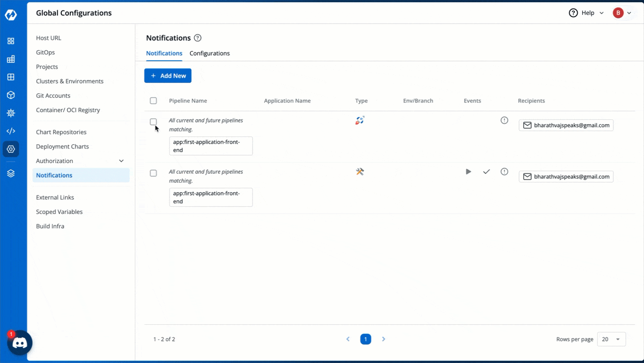
Task: Click the Stack Manager layers icon
Action: [x=10, y=172]
